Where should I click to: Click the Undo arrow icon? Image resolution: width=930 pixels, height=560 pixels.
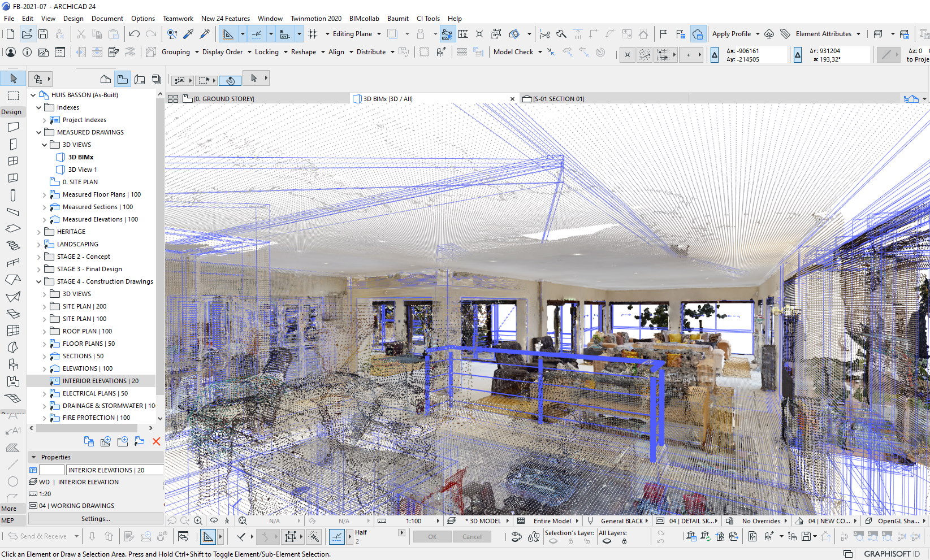134,34
